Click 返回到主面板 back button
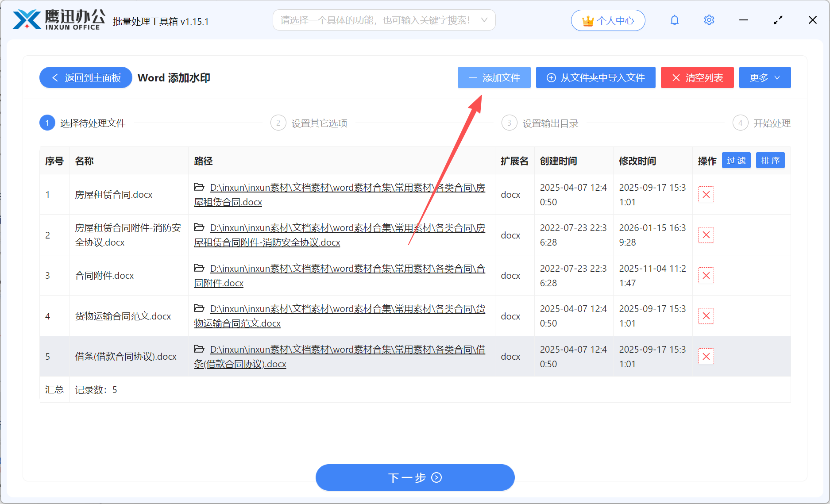830x504 pixels. (86, 77)
